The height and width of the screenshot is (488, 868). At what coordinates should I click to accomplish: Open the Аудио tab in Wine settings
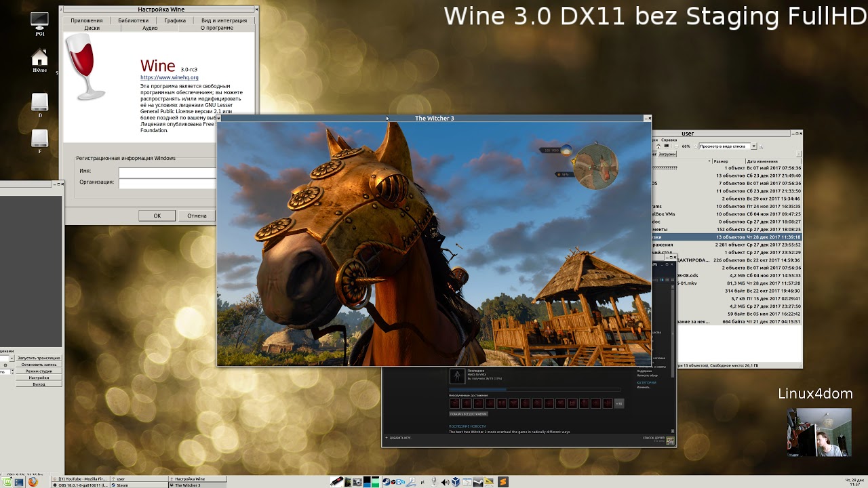coord(150,28)
